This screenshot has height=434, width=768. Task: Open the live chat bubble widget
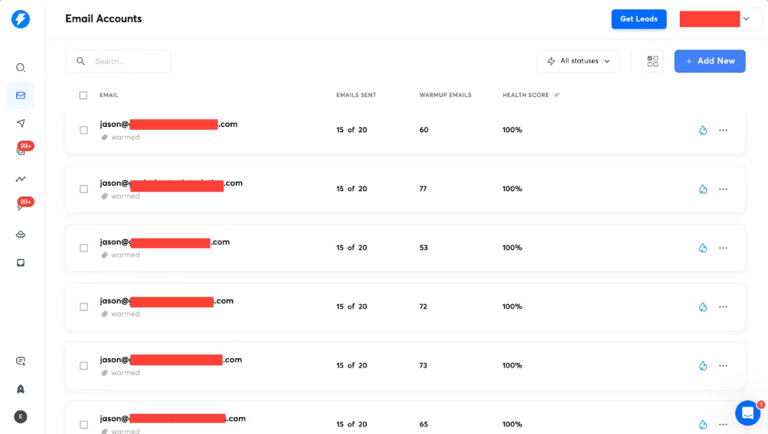click(x=747, y=413)
